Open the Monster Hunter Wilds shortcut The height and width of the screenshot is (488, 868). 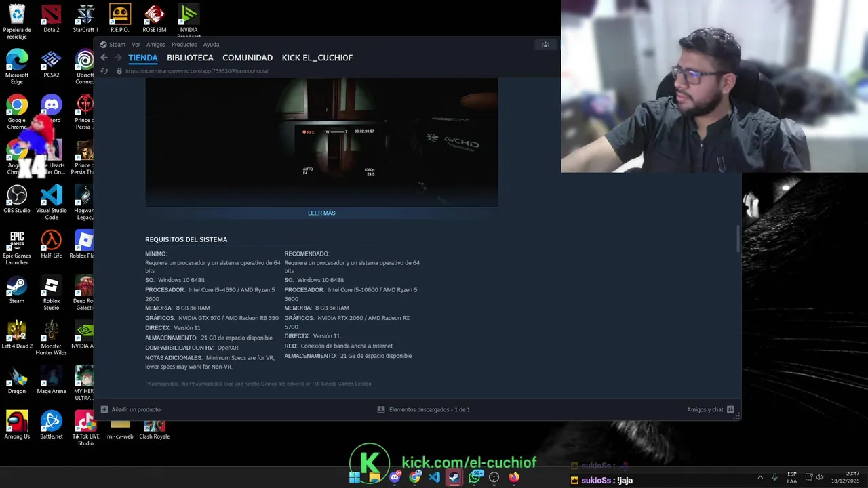(x=52, y=339)
